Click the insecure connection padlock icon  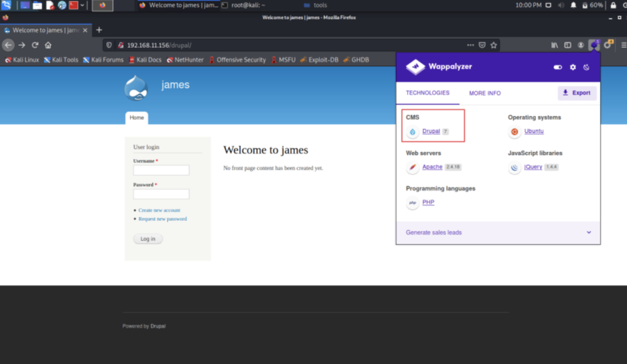[x=121, y=45]
